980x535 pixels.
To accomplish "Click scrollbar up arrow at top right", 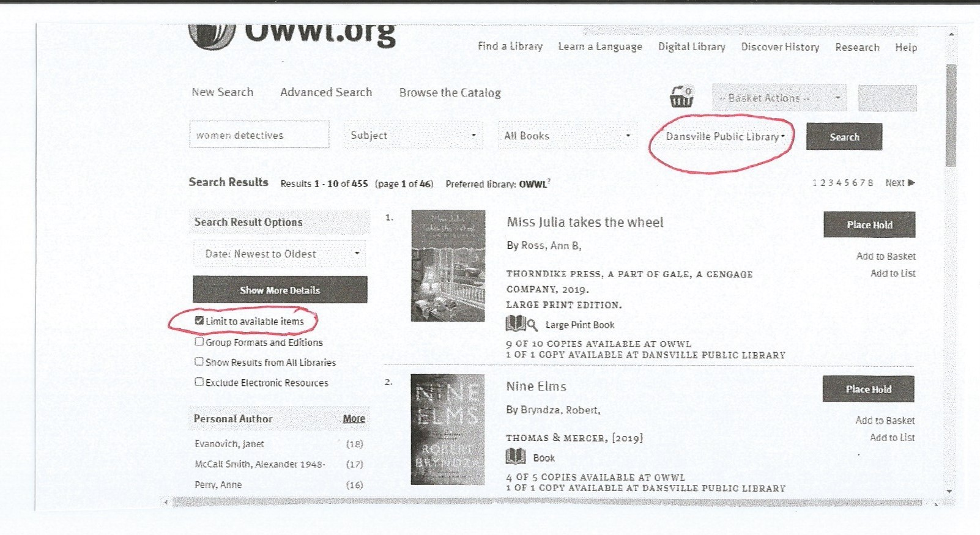I will pyautogui.click(x=951, y=34).
